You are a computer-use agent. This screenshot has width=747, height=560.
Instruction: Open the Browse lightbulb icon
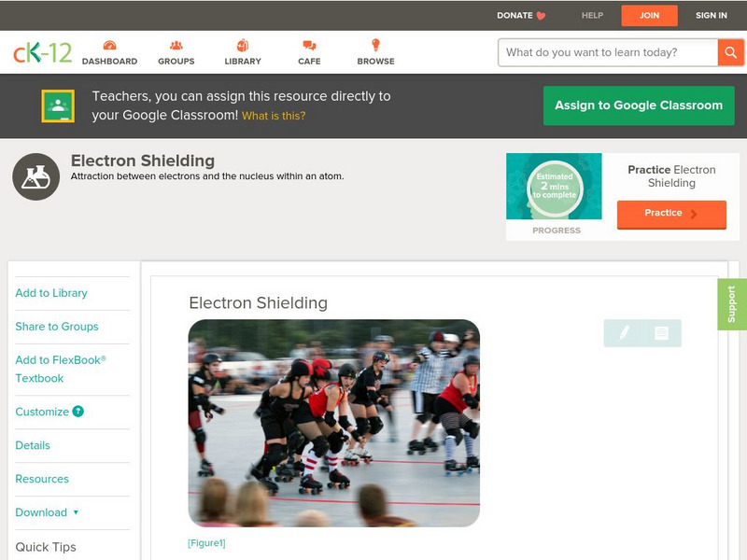[376, 45]
